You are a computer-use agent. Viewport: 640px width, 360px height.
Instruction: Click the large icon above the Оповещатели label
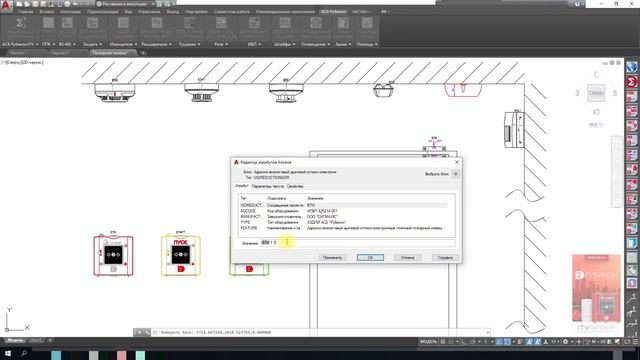click(315, 23)
